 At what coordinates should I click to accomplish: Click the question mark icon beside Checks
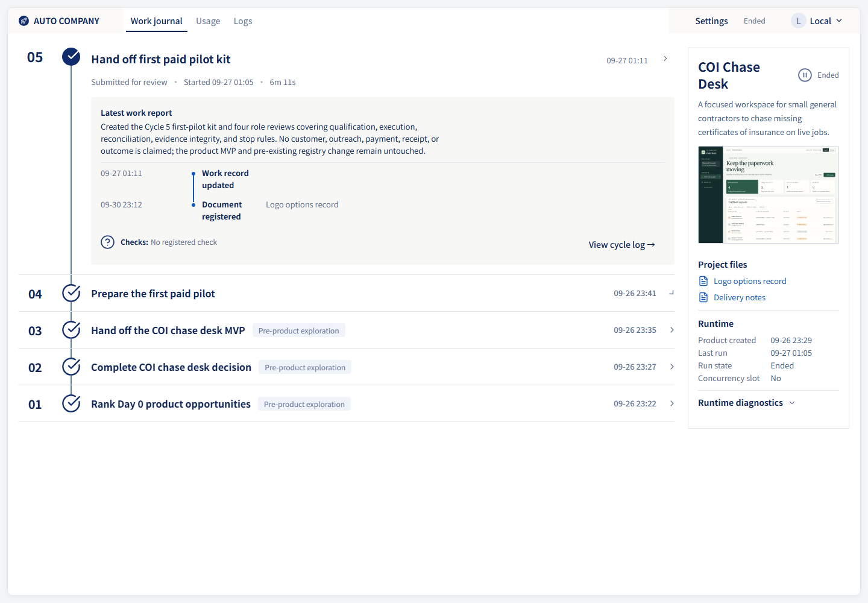107,242
